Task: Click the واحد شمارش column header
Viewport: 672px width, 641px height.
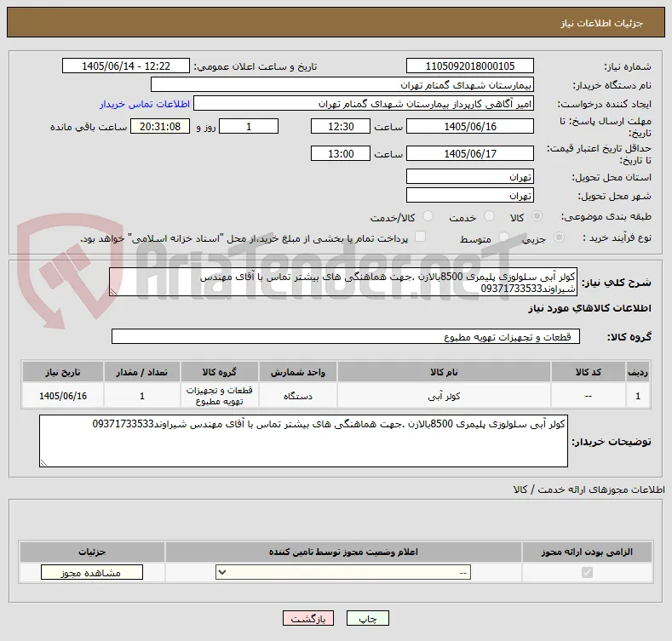Action: 297,372
